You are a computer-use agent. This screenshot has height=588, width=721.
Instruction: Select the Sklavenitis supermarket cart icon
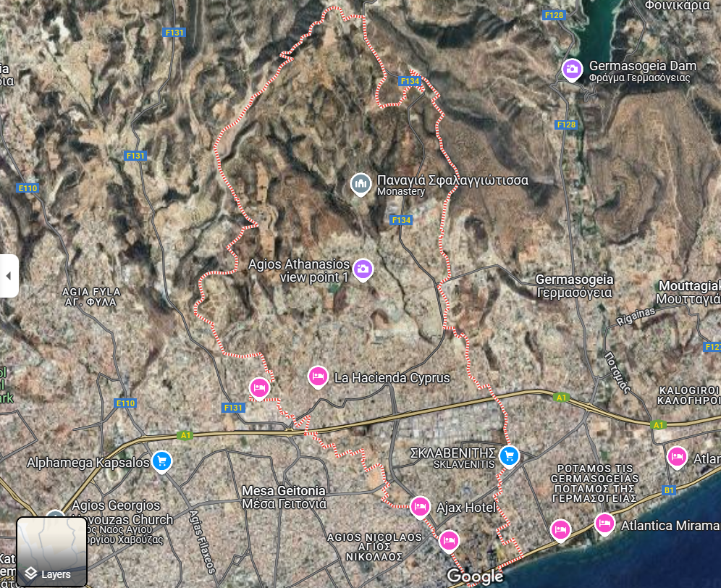pyautogui.click(x=510, y=455)
